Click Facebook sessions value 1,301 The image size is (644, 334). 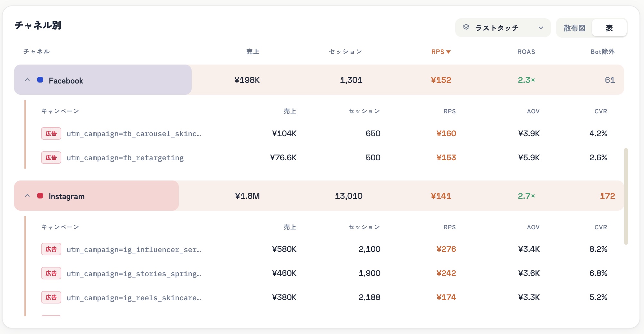pos(351,80)
